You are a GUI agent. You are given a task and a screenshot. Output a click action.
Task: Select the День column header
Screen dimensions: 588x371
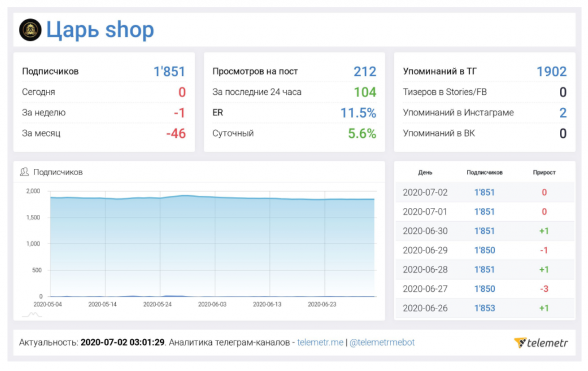pyautogui.click(x=425, y=172)
